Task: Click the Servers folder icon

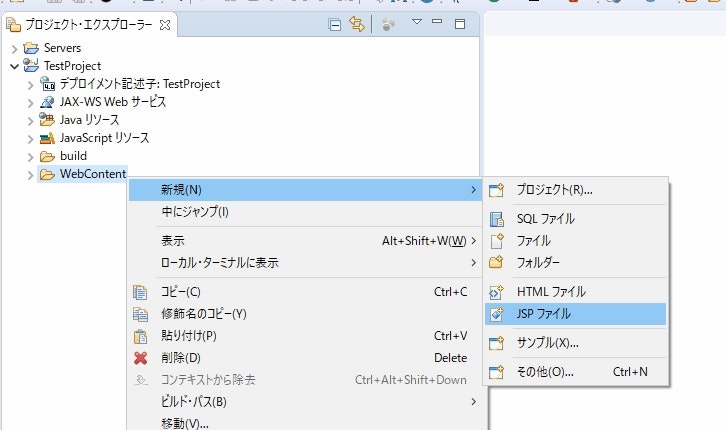Action: pos(31,48)
